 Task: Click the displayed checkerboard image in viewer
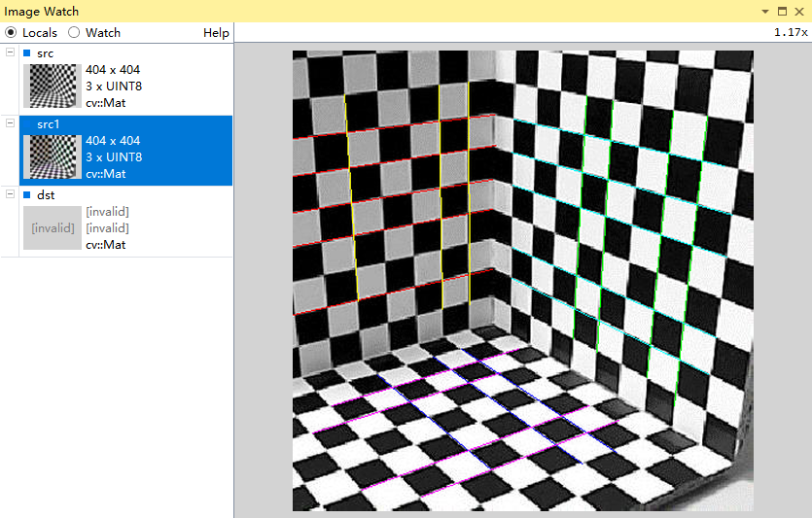523,281
